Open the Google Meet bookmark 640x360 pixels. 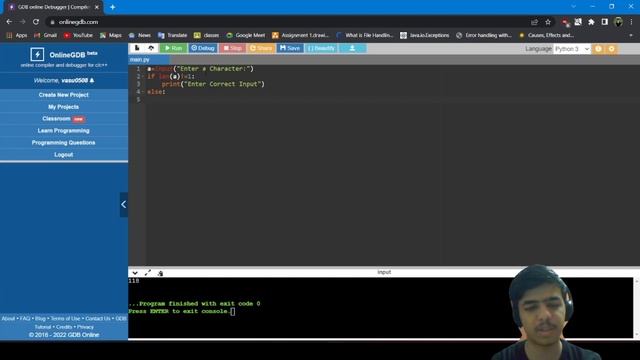tap(245, 36)
